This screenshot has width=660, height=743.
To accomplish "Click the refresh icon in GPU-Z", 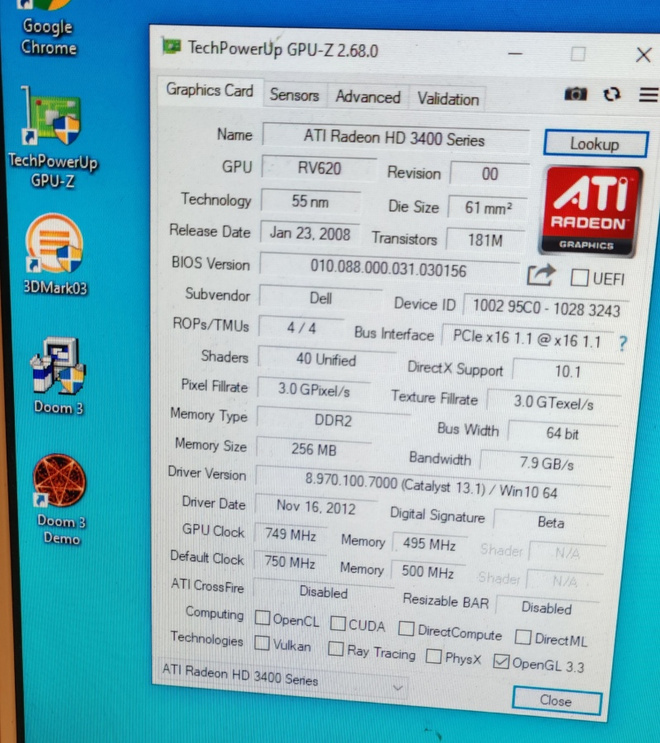I will 612,94.
